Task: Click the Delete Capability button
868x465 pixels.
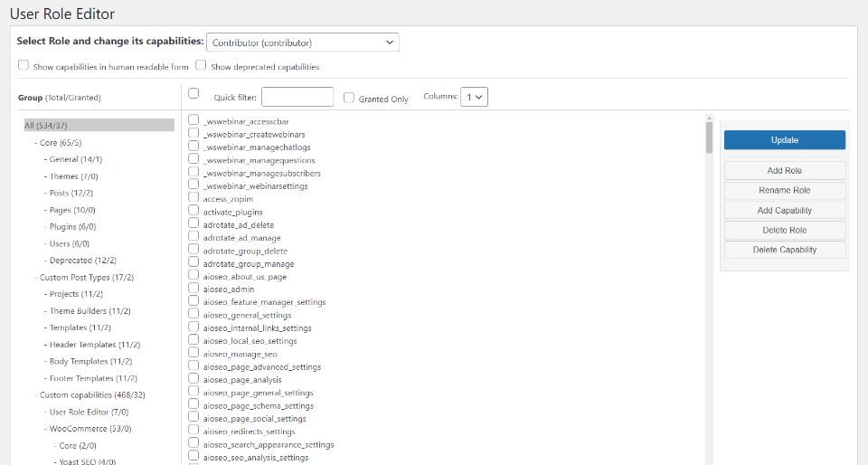Action: 784,251
